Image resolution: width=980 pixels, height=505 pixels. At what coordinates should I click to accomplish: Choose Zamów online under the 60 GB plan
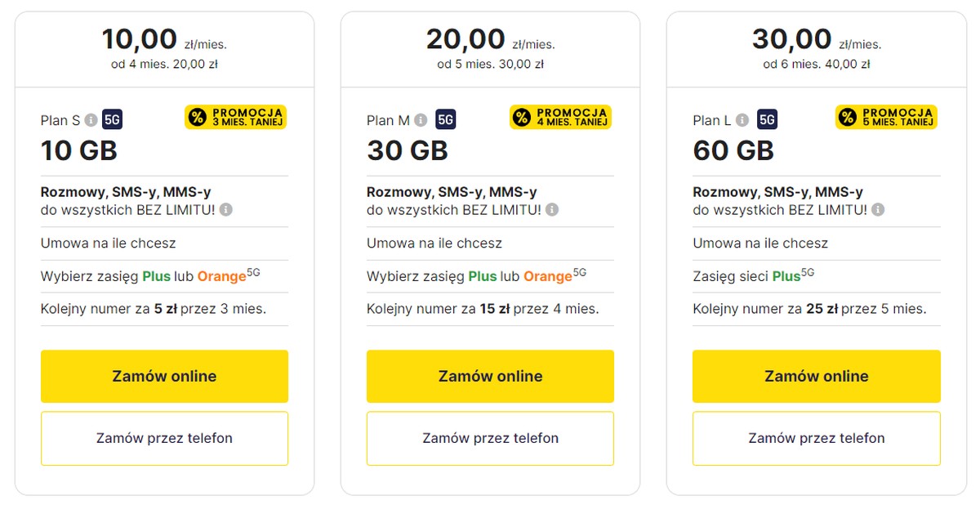coord(816,377)
